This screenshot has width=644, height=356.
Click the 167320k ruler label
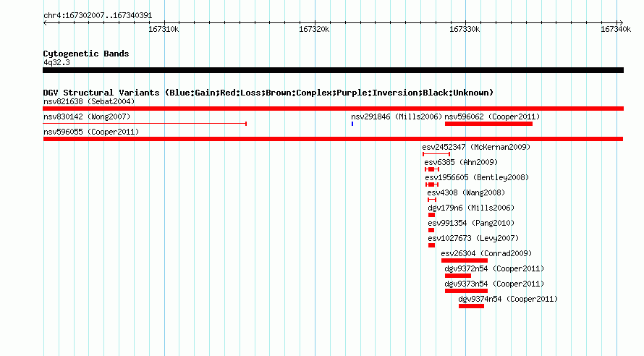click(x=314, y=29)
